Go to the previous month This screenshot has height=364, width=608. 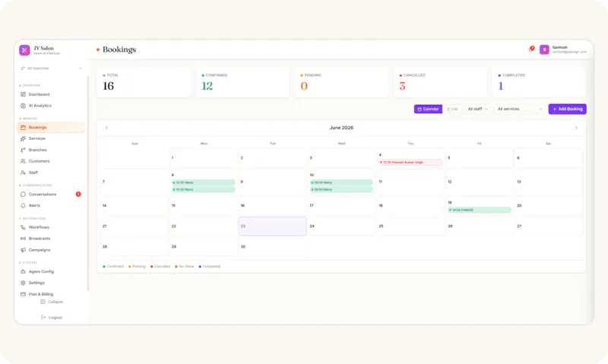(x=106, y=128)
